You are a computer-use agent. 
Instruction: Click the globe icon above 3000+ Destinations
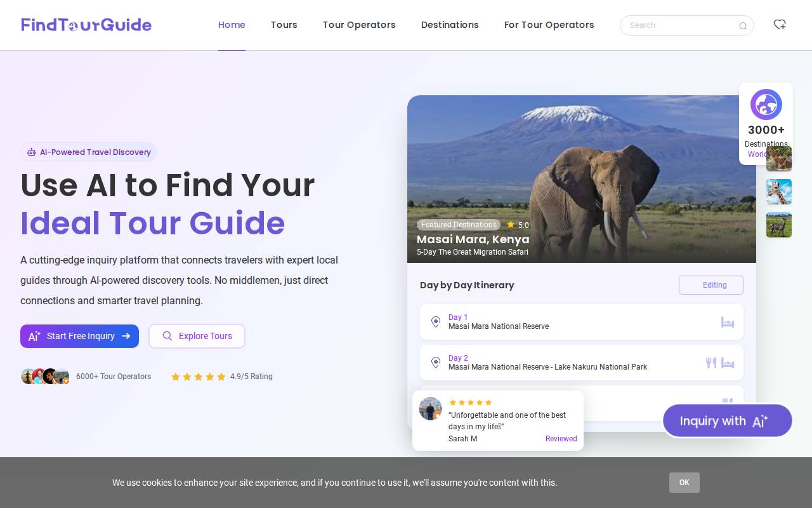[766, 105]
